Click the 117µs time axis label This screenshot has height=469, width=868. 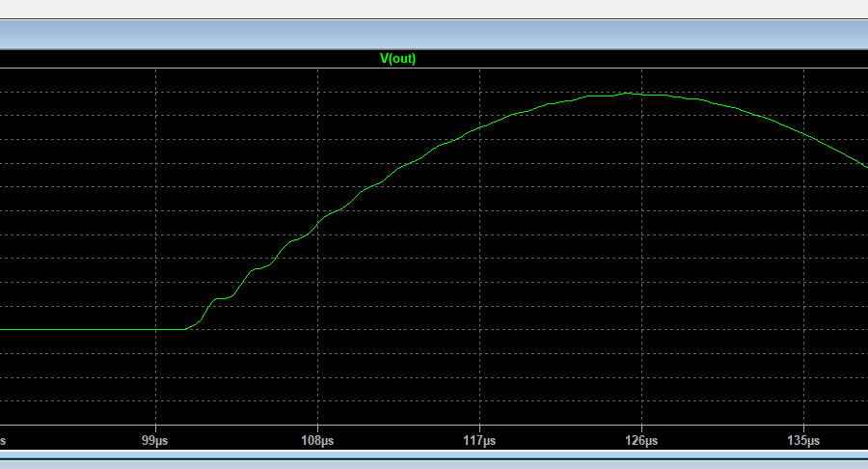pos(479,441)
